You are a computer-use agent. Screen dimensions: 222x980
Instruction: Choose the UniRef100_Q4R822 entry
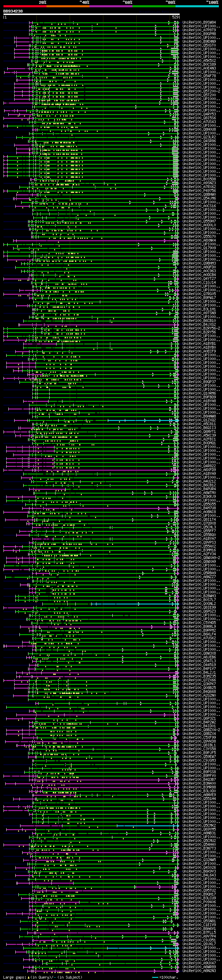(199, 466)
